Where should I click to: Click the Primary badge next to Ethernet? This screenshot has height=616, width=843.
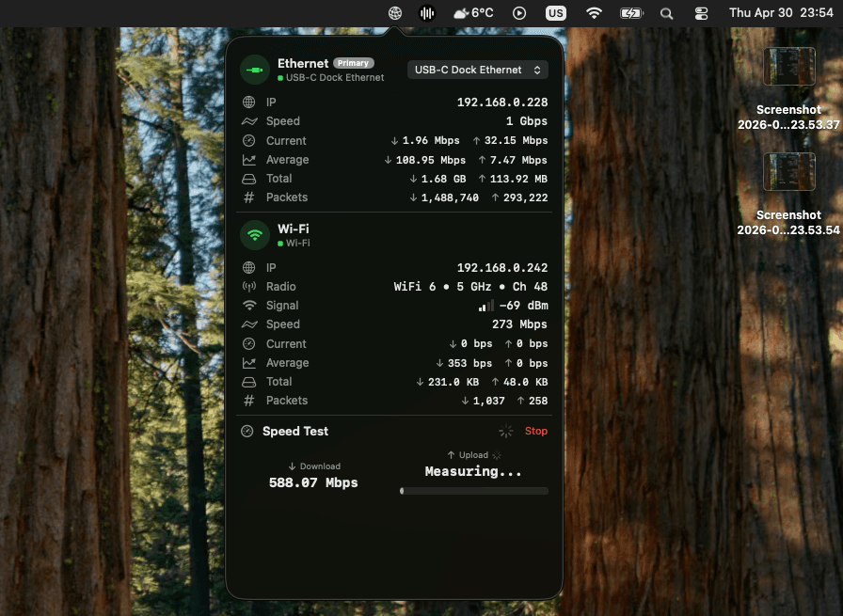tap(353, 63)
